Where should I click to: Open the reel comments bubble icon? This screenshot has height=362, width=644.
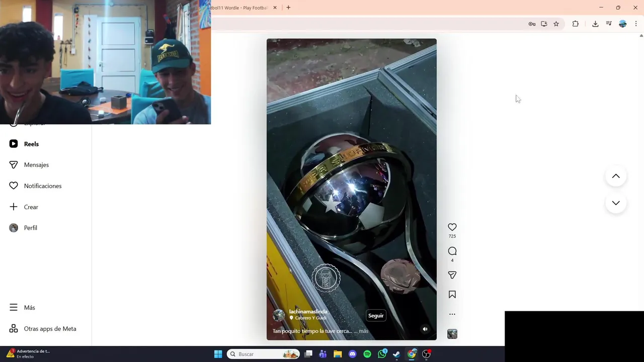pos(452,251)
